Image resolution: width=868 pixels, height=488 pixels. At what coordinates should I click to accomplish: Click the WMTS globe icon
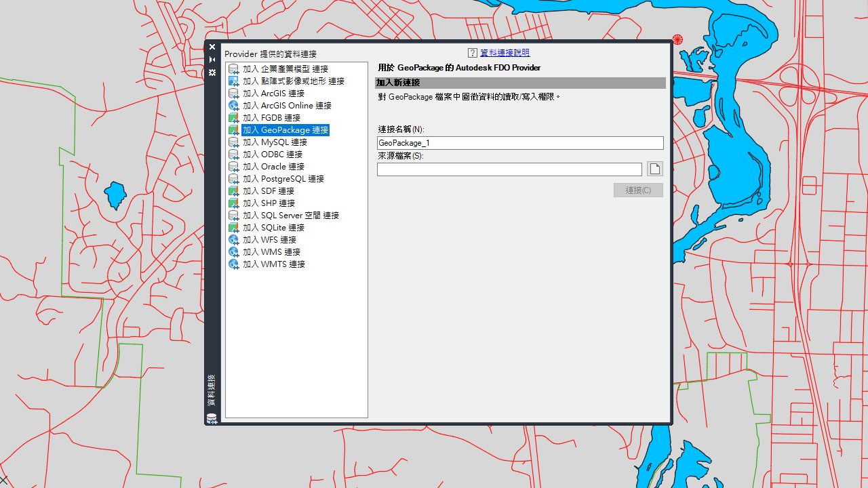pos(233,264)
